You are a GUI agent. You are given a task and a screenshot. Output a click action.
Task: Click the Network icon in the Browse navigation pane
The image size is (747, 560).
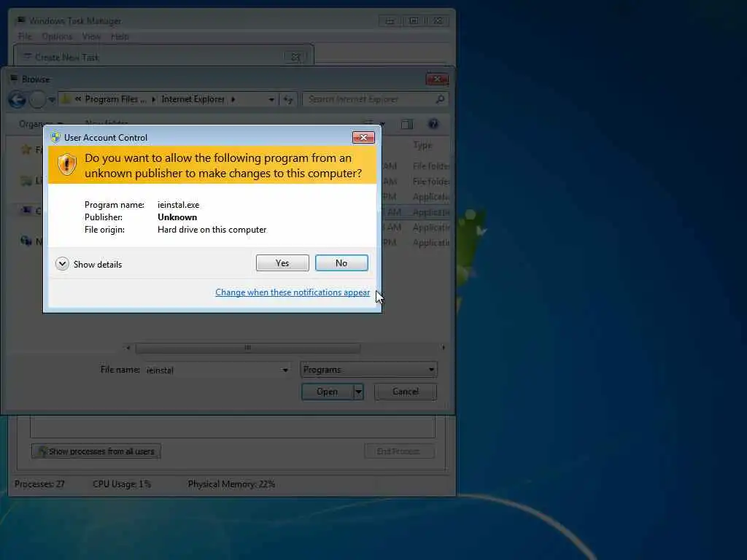pos(26,241)
